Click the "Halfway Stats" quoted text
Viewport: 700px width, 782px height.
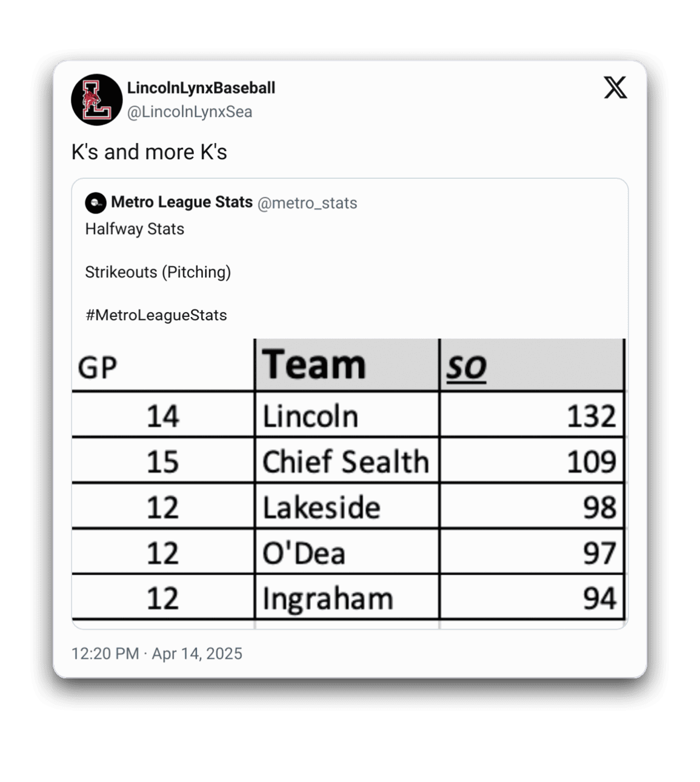coord(135,229)
